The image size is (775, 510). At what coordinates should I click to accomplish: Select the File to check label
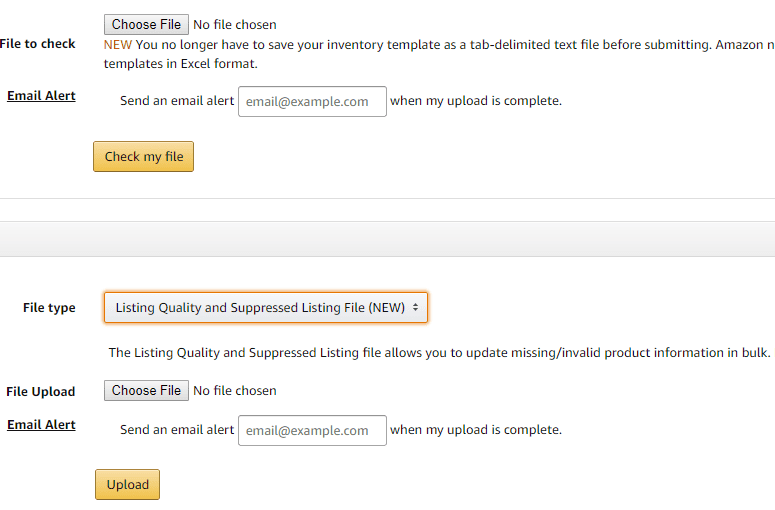tap(38, 44)
